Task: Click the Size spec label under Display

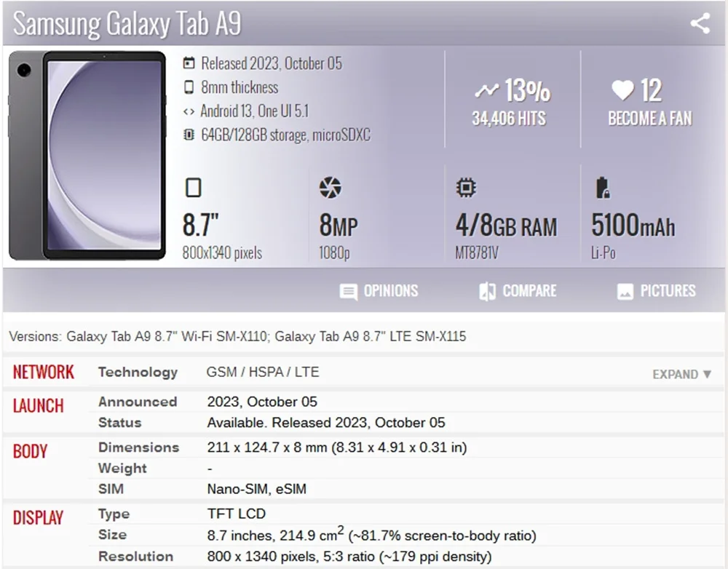Action: [112, 535]
